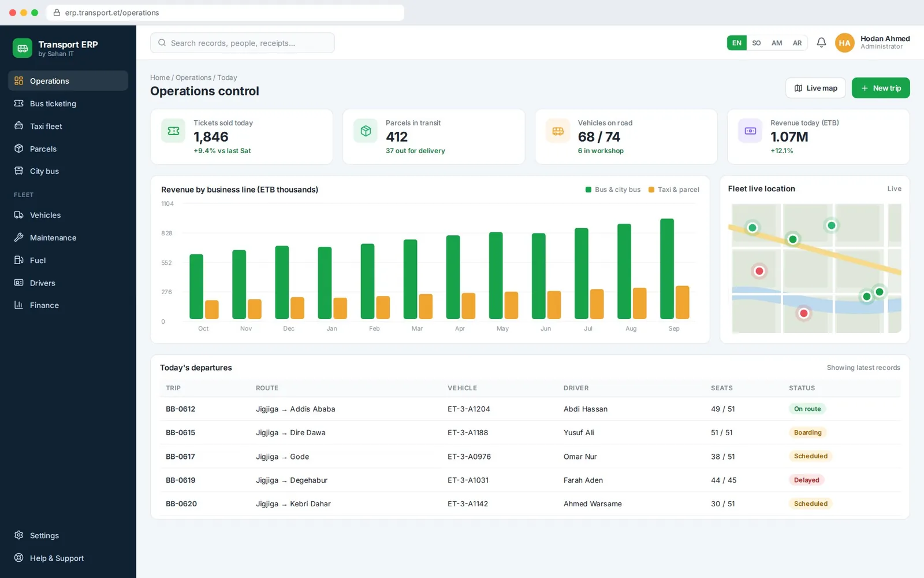
Task: Click the Boarding status badge for BB-0615
Action: coord(807,432)
